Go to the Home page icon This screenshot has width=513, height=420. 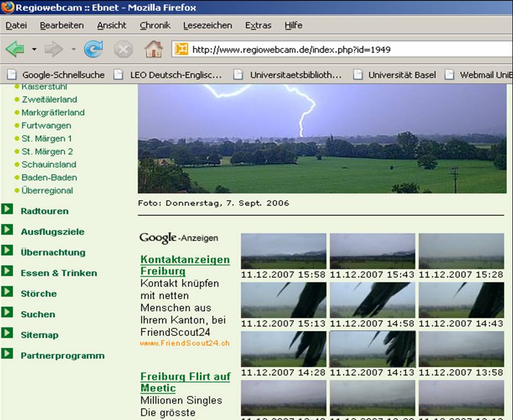pos(154,50)
